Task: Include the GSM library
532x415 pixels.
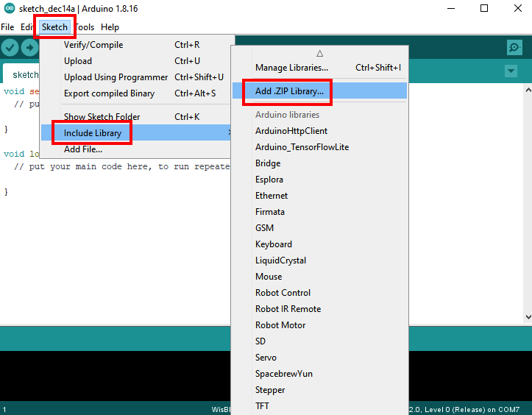Action: 319,228
